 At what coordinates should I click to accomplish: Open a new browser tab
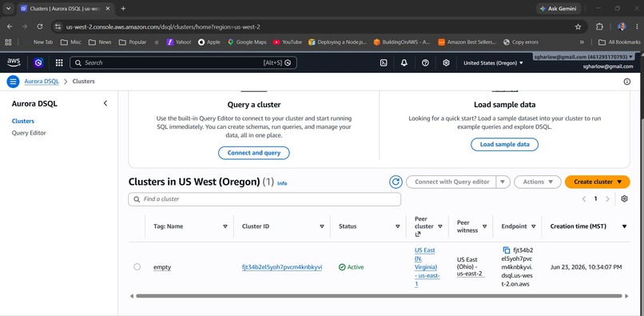(123, 9)
